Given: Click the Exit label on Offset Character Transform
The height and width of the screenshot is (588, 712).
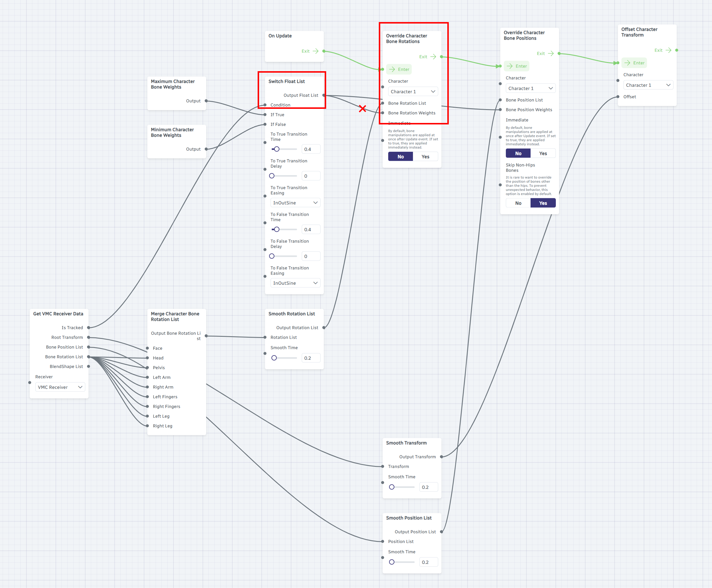Looking at the screenshot, I should click(x=658, y=50).
